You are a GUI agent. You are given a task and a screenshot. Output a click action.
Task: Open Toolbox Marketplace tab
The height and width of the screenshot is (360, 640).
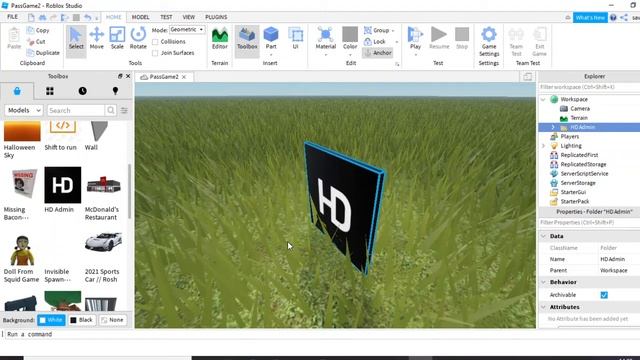[17, 91]
